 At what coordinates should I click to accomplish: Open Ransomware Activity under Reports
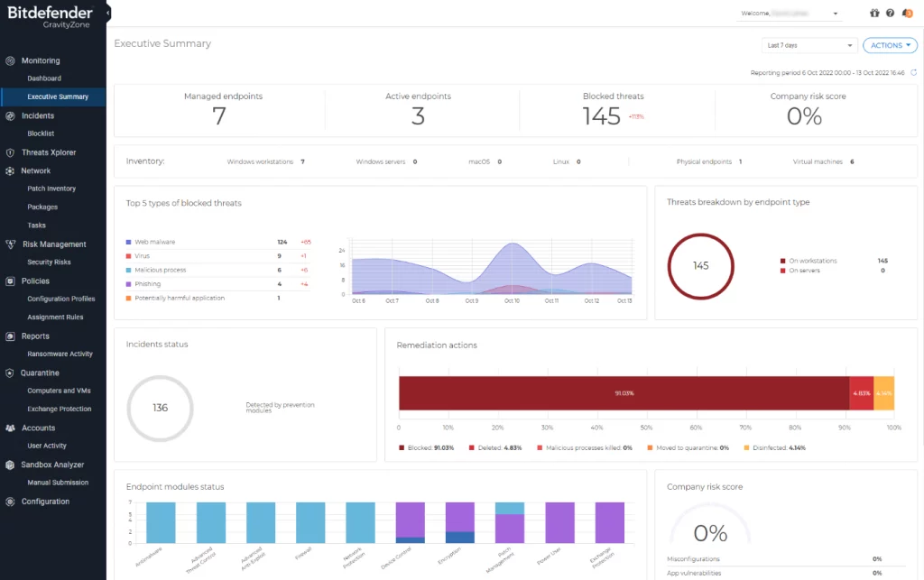coord(60,354)
